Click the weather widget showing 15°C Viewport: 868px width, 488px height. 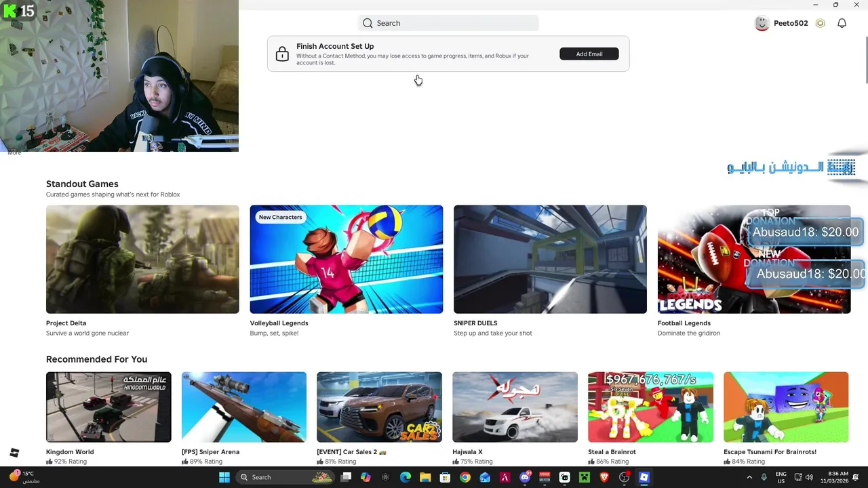click(x=23, y=477)
